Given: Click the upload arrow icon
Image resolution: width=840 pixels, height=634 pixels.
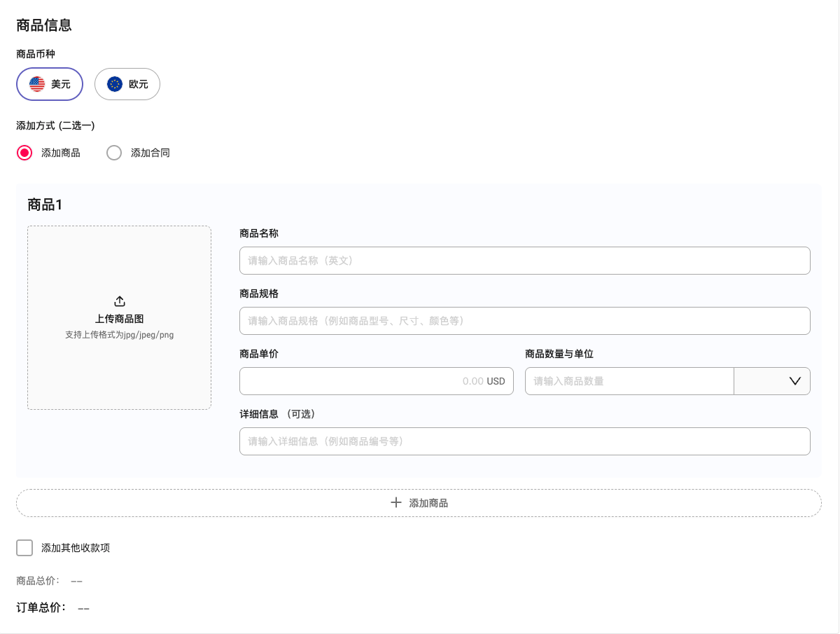Looking at the screenshot, I should (120, 301).
